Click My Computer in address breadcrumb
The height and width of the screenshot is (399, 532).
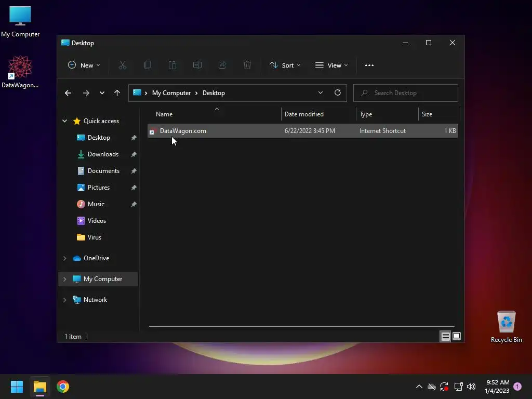pos(171,93)
